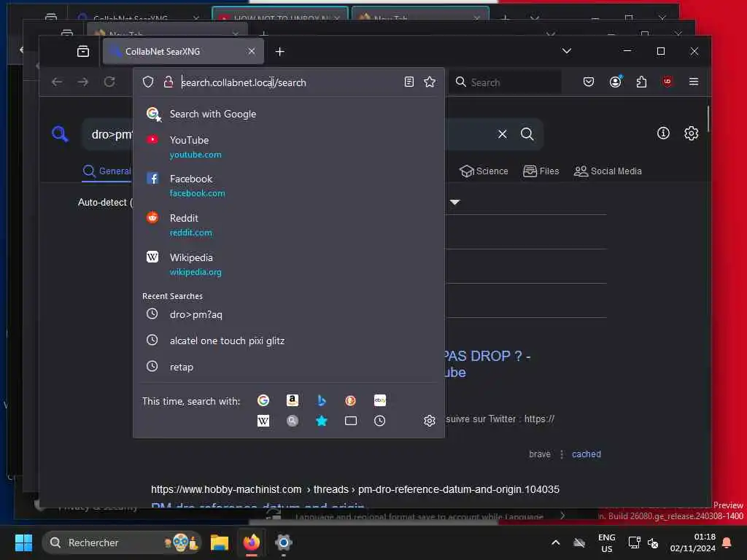Search this time with SearXNG magnifier icon
This screenshot has height=560, width=747.
coord(293,421)
